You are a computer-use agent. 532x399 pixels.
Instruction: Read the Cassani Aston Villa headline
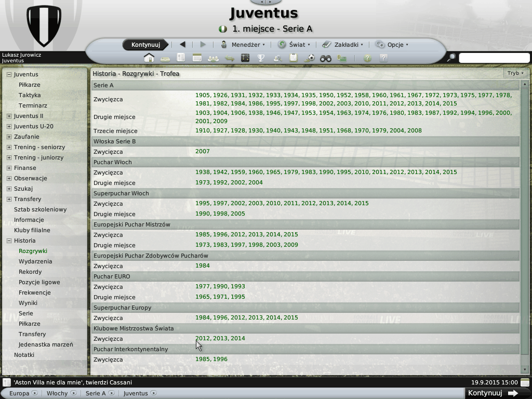pyautogui.click(x=73, y=382)
